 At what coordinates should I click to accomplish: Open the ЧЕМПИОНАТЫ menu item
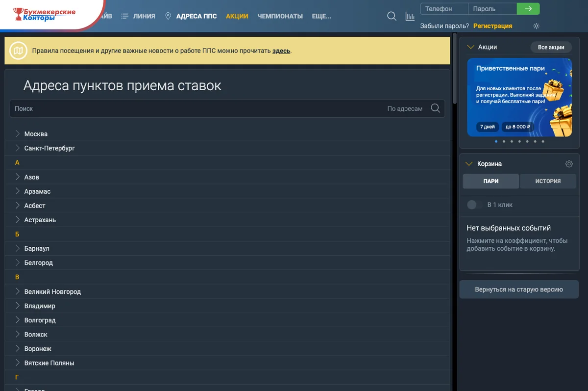[x=280, y=16]
